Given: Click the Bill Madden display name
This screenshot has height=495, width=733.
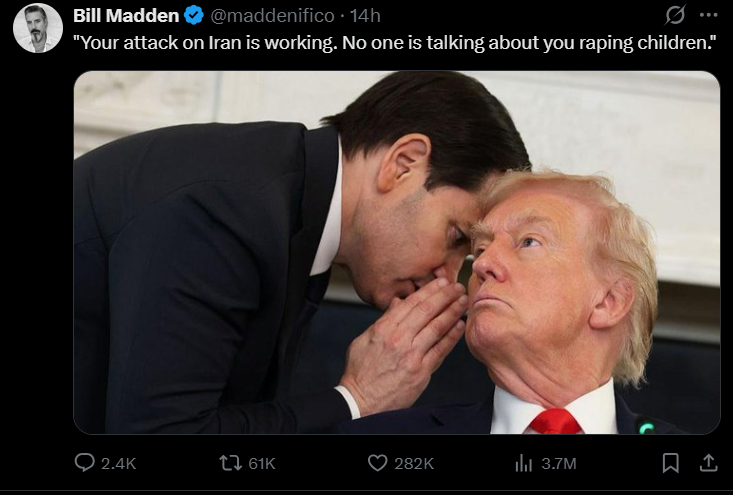Looking at the screenshot, I should (126, 15).
